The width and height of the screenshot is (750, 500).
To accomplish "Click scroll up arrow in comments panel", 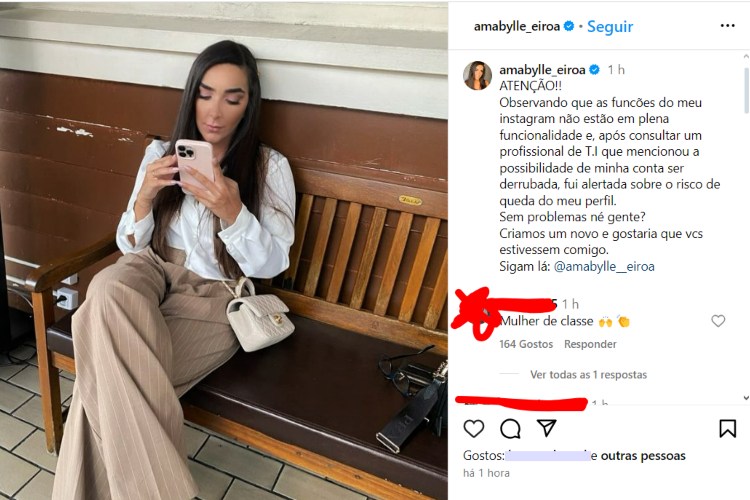I will [x=746, y=56].
